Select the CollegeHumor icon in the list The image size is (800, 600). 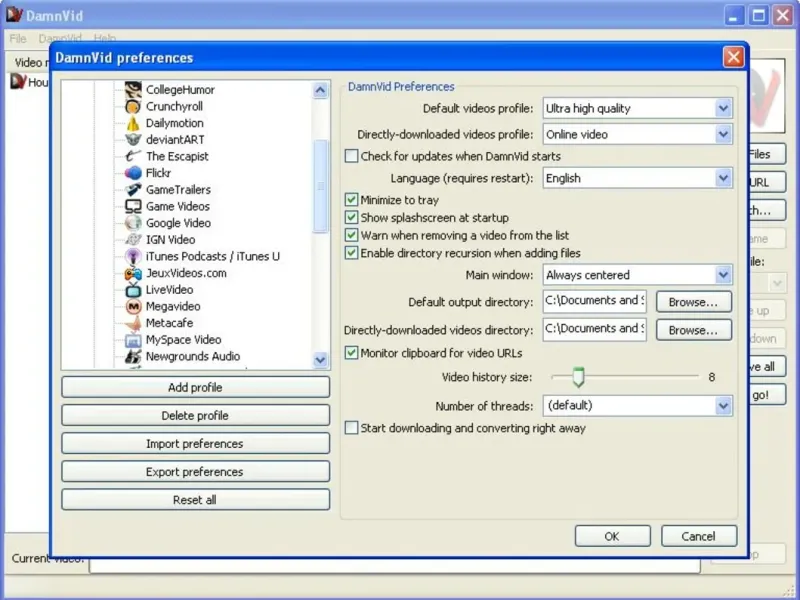133,90
